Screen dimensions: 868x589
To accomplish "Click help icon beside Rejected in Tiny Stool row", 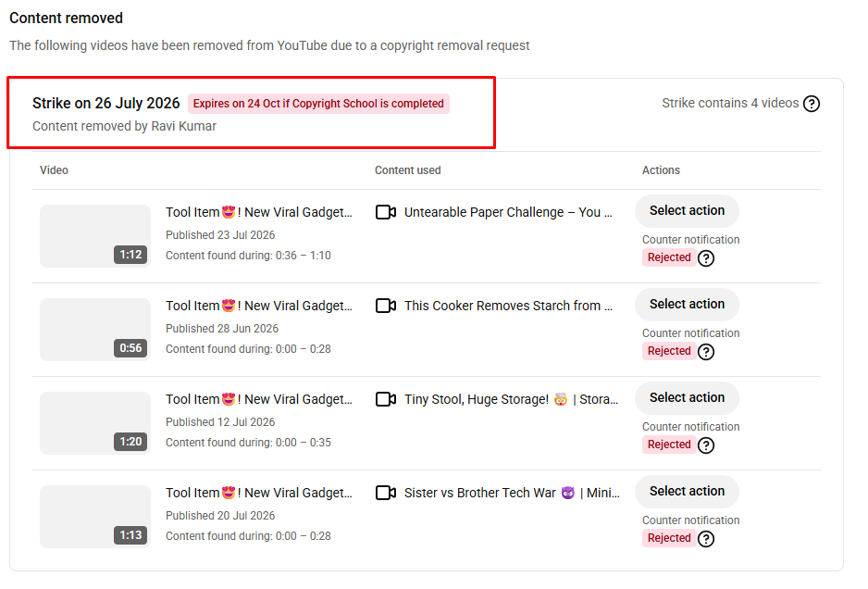I will pyautogui.click(x=706, y=445).
